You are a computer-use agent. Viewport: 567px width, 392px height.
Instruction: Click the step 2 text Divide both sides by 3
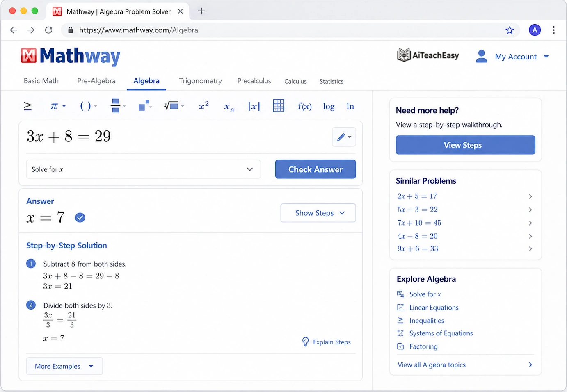tap(78, 305)
